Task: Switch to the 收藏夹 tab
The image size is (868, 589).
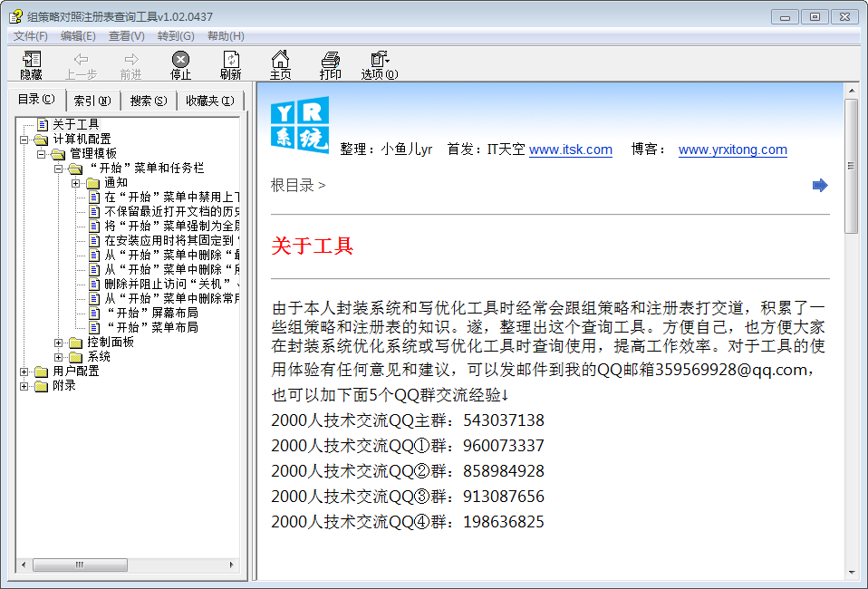Action: click(210, 101)
